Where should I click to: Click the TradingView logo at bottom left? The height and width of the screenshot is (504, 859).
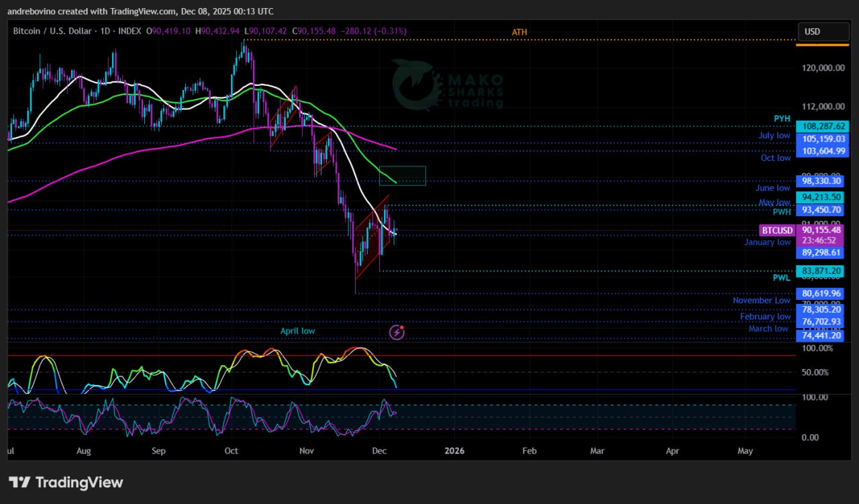pos(66,483)
